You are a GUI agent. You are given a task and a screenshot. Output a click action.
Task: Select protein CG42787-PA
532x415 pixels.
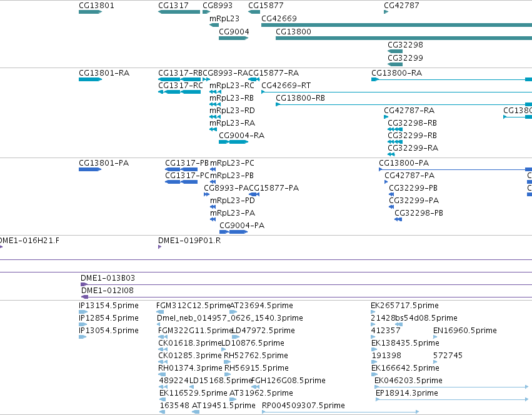pos(409,176)
